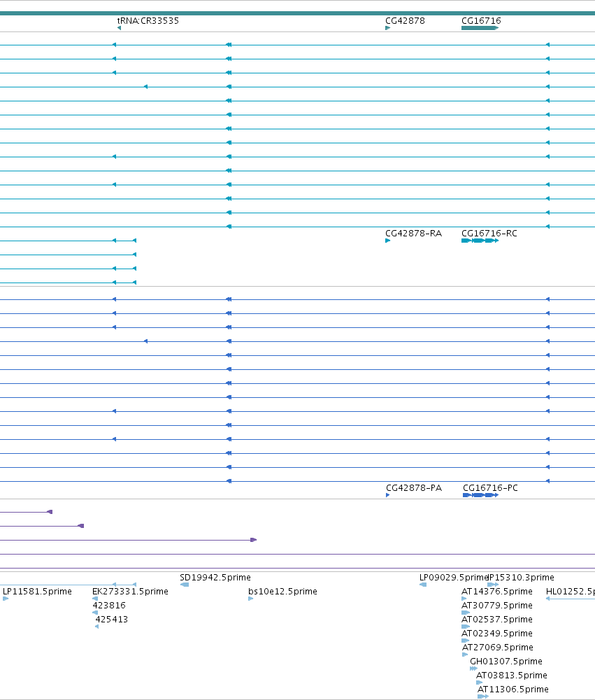This screenshot has width=595, height=700.
Task: Click the AT11306.5prime EST label
Action: point(513,689)
